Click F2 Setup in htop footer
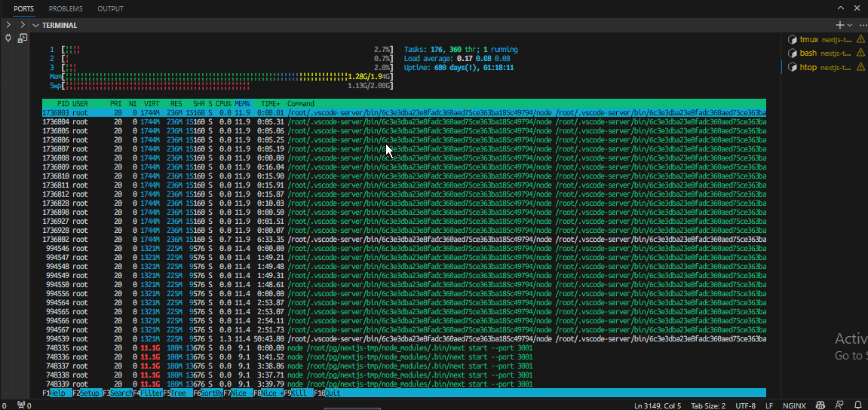This screenshot has height=410, width=868. pyautogui.click(x=87, y=393)
